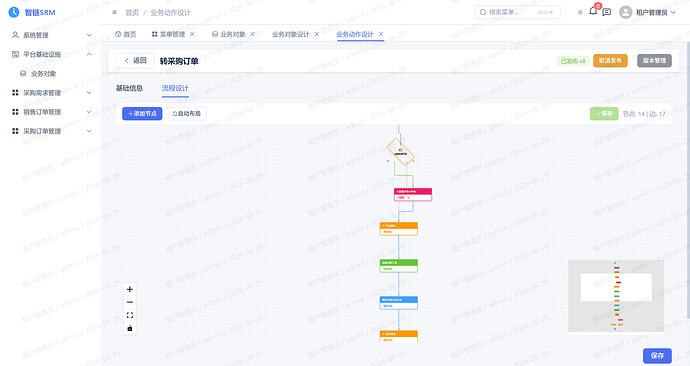690x366 pixels.
Task: Click the 返回 back button
Action: point(135,60)
